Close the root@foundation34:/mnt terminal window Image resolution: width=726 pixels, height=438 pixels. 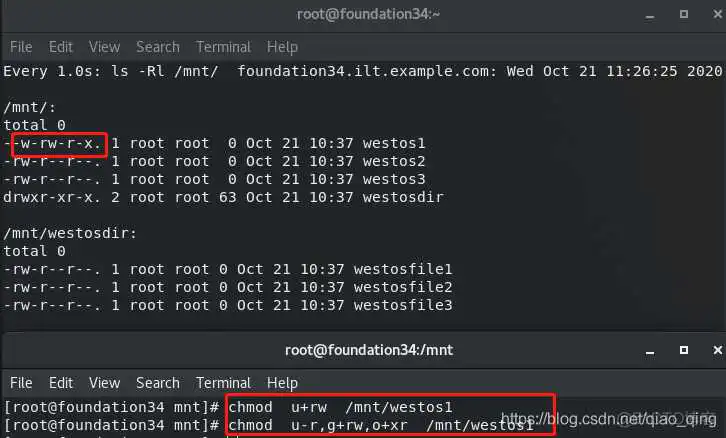point(717,350)
